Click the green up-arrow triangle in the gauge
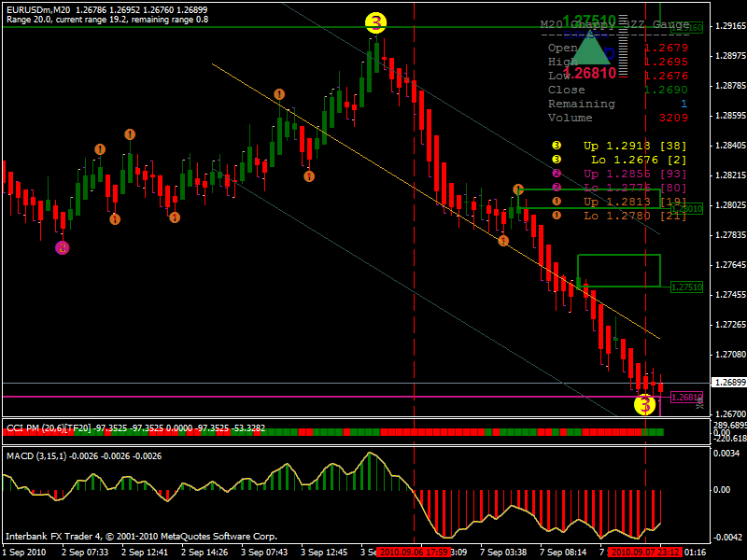 coord(590,49)
